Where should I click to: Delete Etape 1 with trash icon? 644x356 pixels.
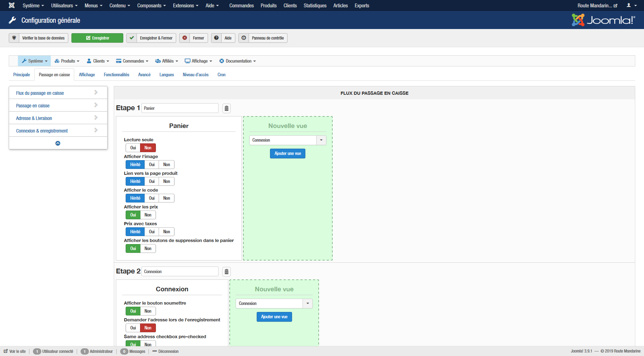tap(227, 108)
